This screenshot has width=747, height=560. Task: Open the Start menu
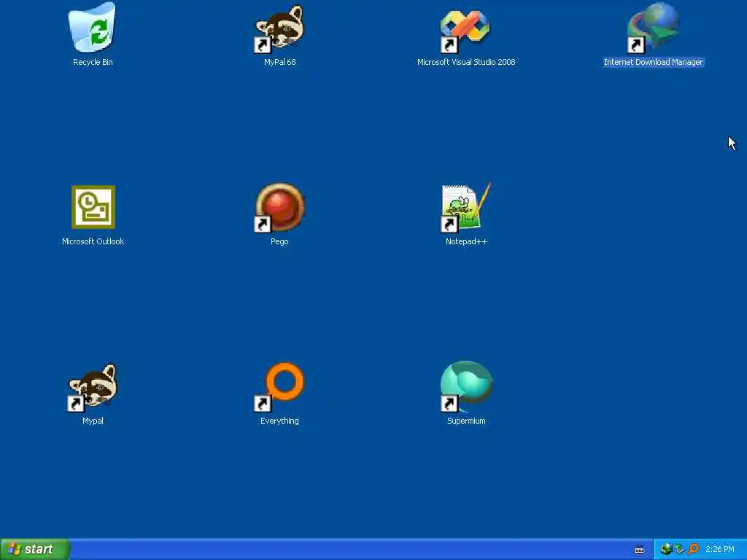click(35, 549)
